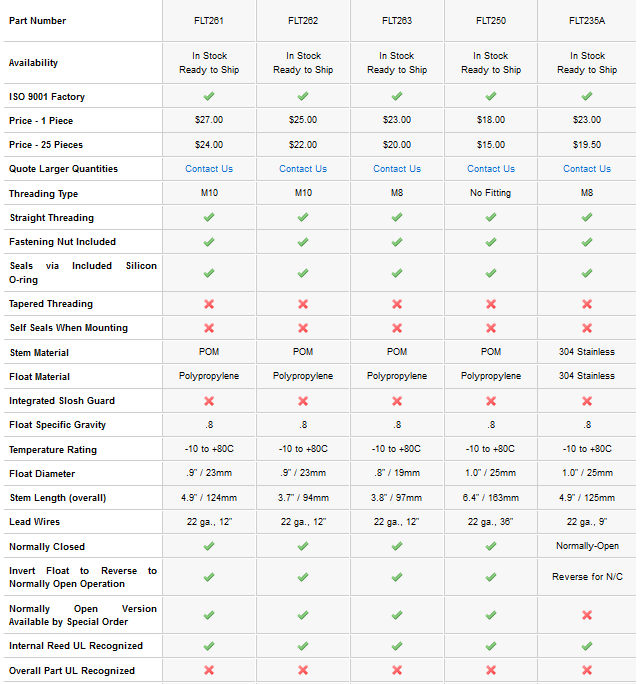640x684 pixels.
Task: Click the FLT235A part number header
Action: tap(587, 20)
